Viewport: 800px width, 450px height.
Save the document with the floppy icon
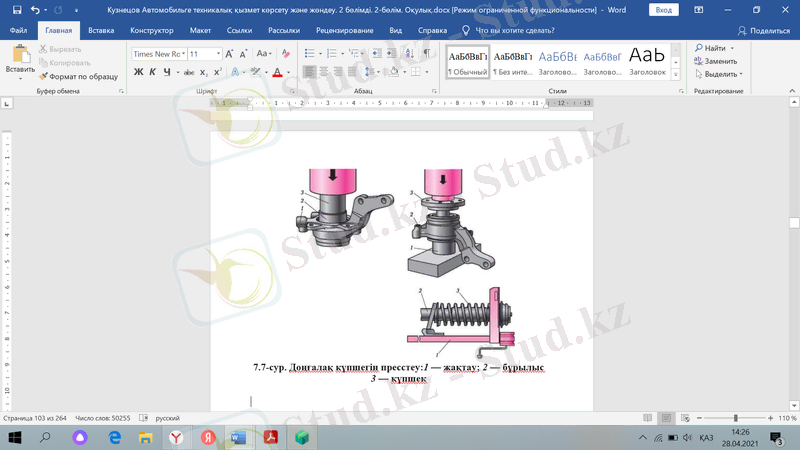tap(17, 10)
